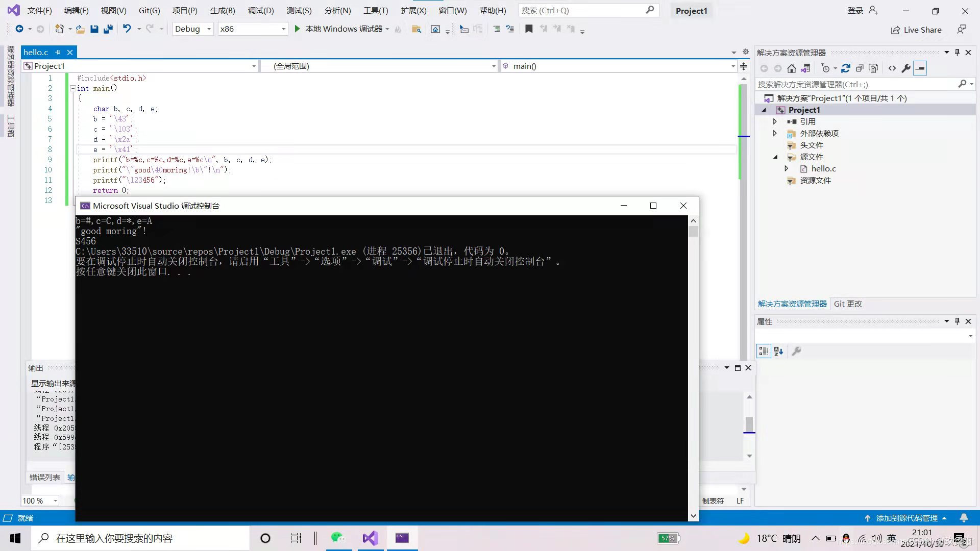Toggle the pin on the hello.c tab
Screen dimensions: 980x551
58,52
